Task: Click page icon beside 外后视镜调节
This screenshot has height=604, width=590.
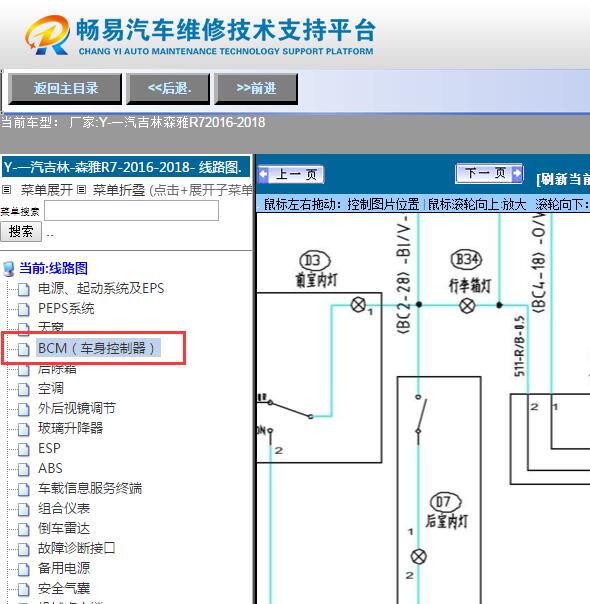Action: point(23,409)
